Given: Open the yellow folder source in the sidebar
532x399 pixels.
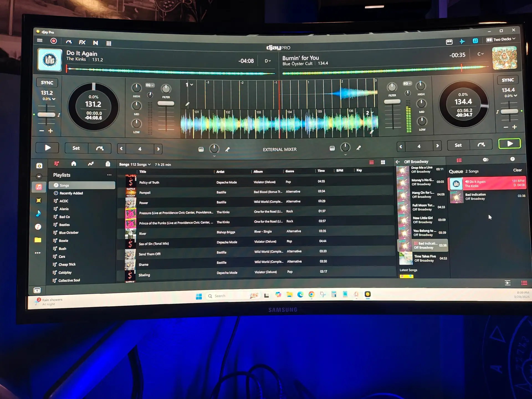Looking at the screenshot, I should [38, 240].
